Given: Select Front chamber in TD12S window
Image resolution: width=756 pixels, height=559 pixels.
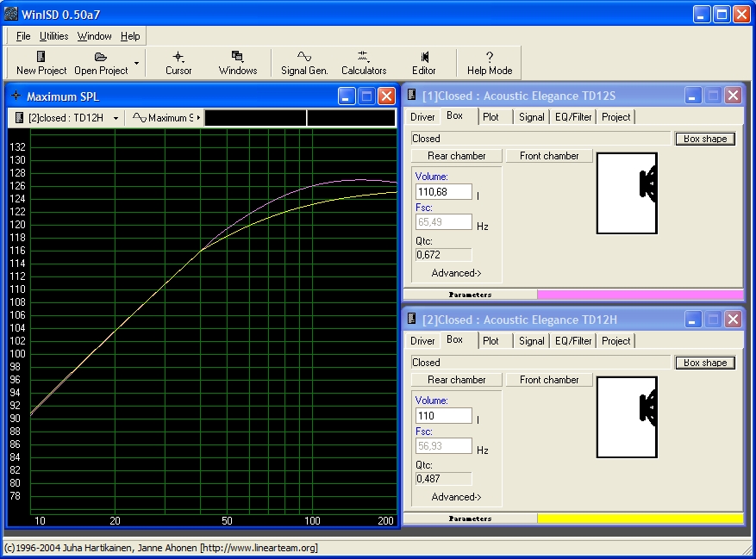Looking at the screenshot, I should tap(549, 156).
